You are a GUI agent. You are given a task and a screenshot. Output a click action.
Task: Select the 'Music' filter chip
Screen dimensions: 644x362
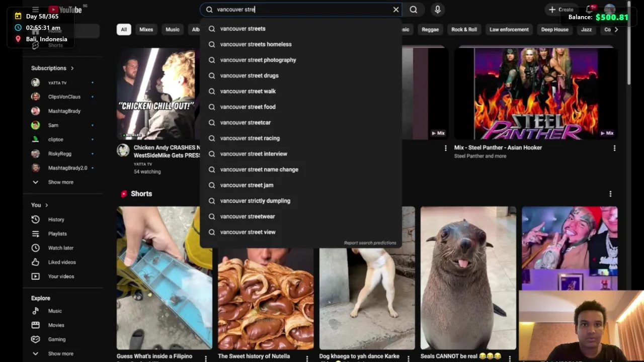[x=173, y=29]
